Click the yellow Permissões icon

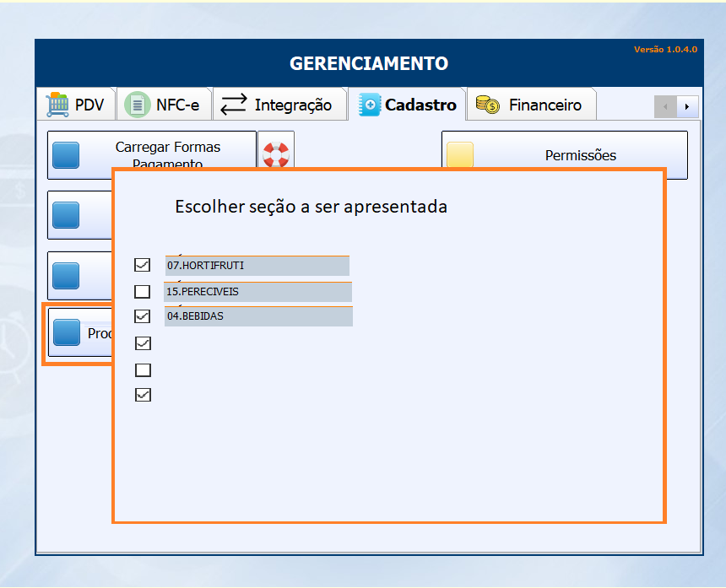point(460,155)
